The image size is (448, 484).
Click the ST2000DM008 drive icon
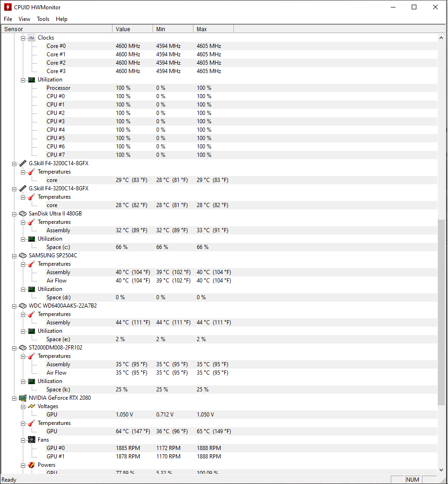(x=23, y=348)
